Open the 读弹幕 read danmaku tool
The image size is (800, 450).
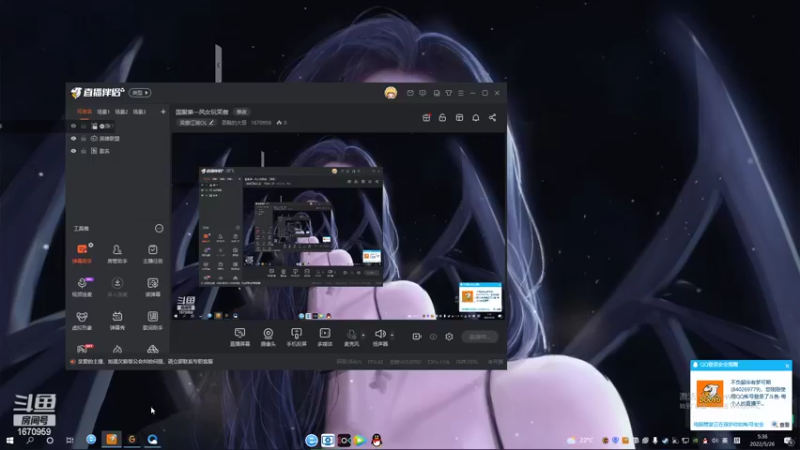click(x=153, y=287)
